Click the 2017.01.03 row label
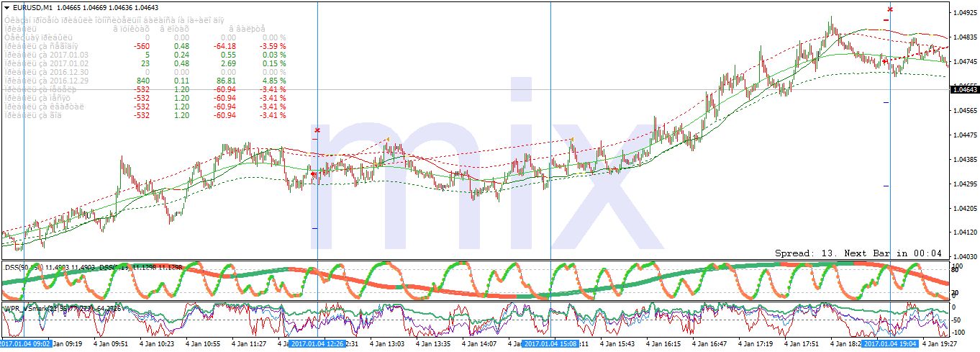Screen dimensions: 980x352 pyautogui.click(x=47, y=54)
